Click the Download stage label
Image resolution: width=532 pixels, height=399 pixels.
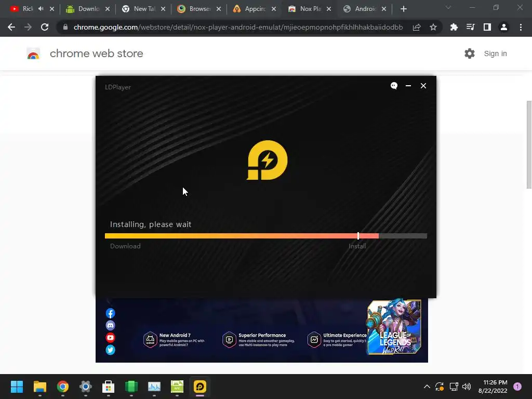click(x=125, y=246)
